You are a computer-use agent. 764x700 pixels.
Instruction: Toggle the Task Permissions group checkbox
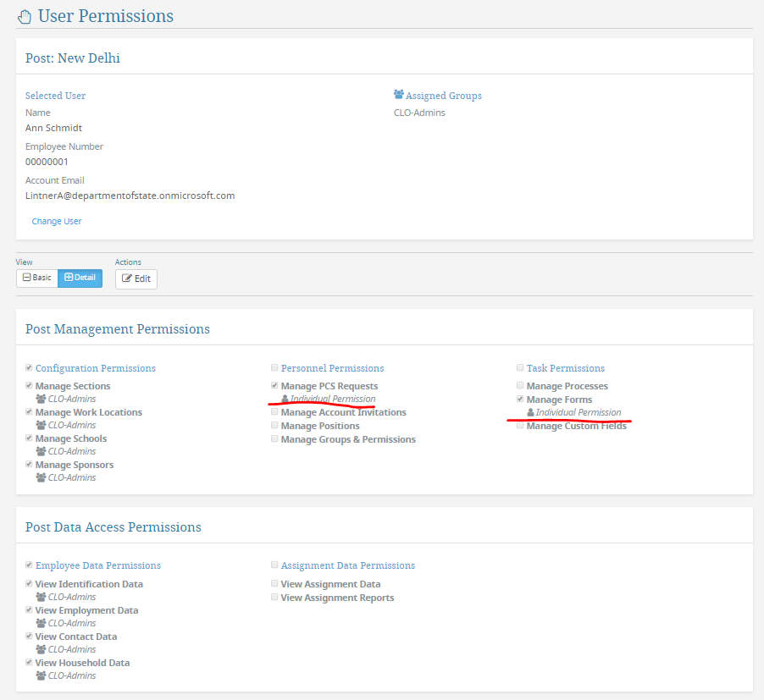click(x=520, y=367)
